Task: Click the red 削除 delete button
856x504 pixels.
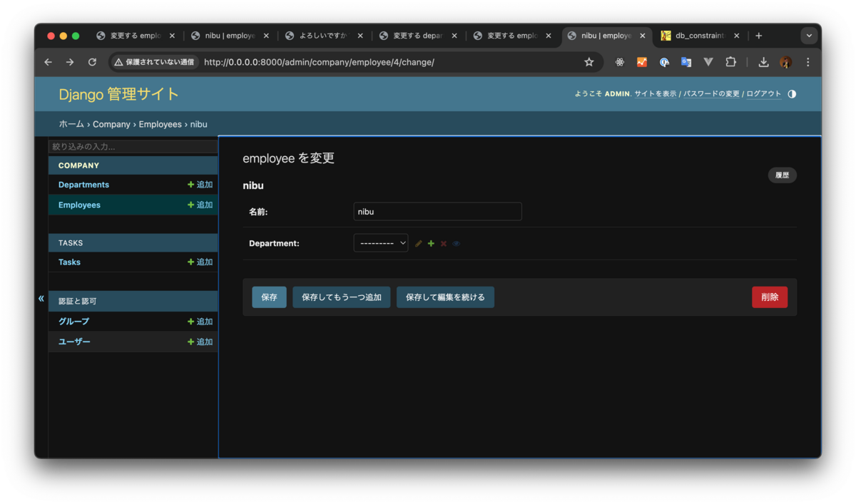Action: click(x=770, y=297)
